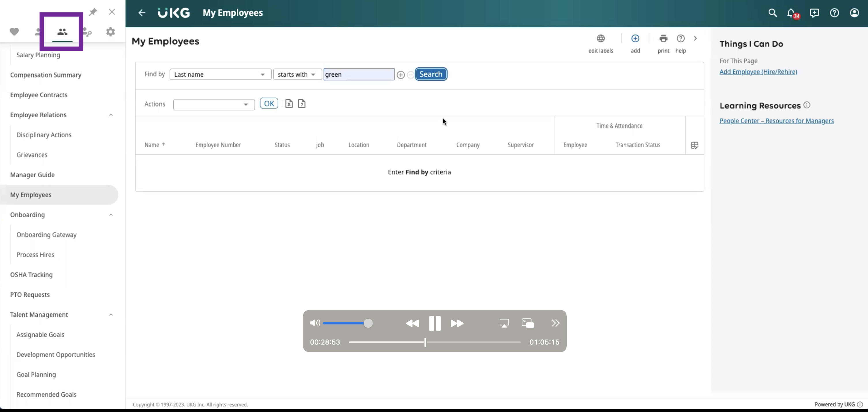Image resolution: width=868 pixels, height=412 pixels.
Task: Open Manager Guide menu item
Action: (32, 175)
